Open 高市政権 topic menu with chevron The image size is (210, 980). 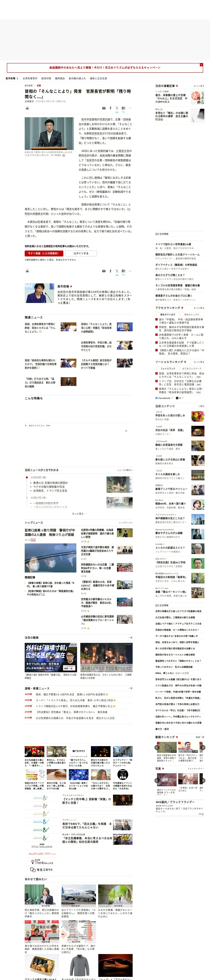tap(12, 78)
